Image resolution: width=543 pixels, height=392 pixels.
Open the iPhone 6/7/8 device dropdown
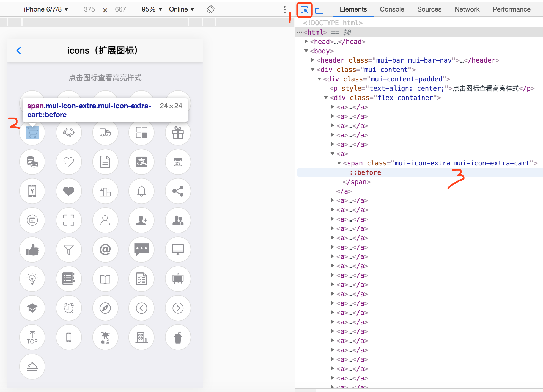[46, 9]
